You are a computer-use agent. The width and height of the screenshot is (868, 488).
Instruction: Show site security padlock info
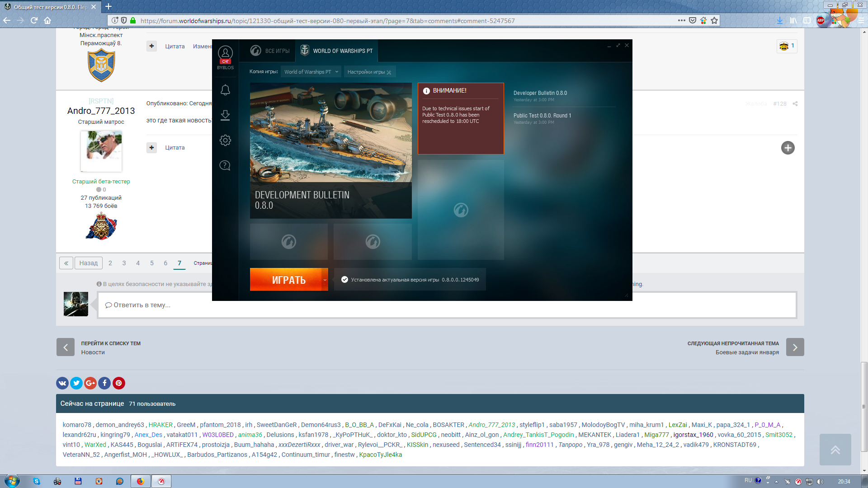click(133, 20)
